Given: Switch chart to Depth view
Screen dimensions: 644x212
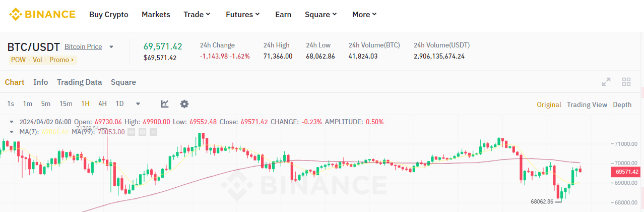Looking at the screenshot, I should tap(622, 104).
